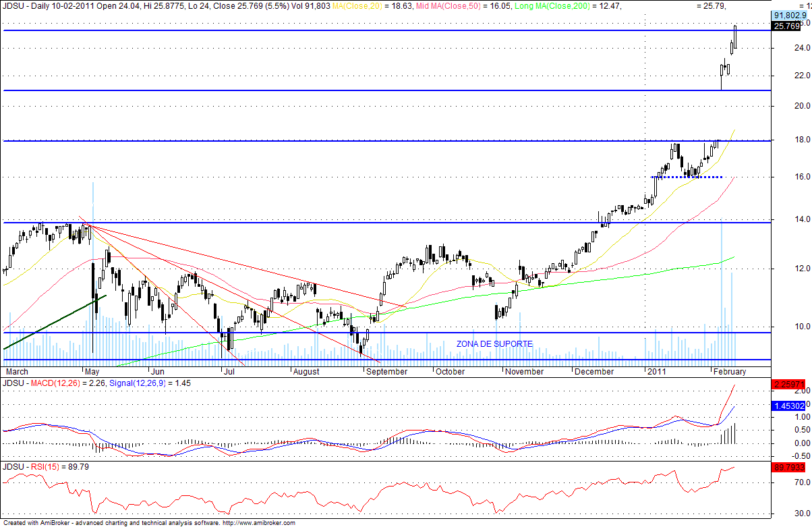Click the JDSU RSI(15) = 89.79 pane title
The image size is (812, 527).
click(46, 466)
